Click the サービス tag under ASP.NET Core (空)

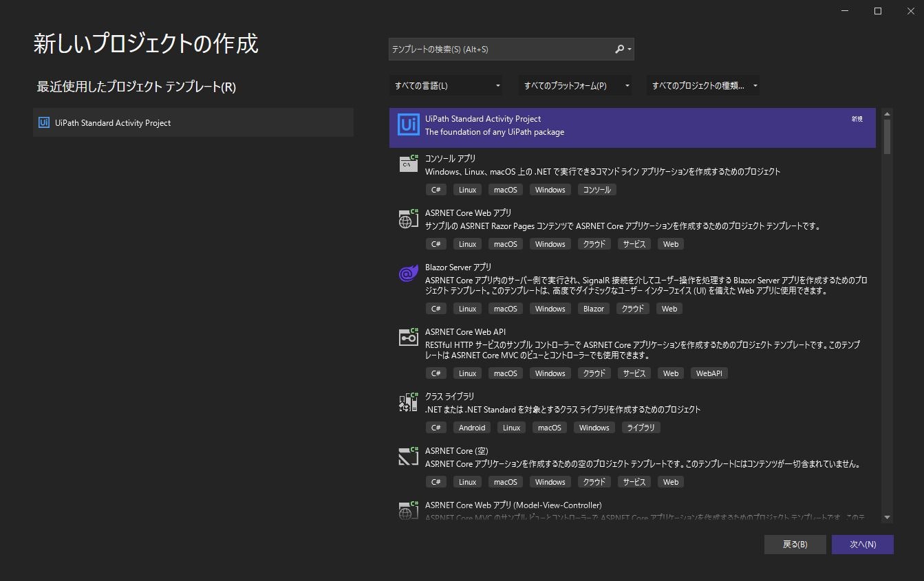[634, 482]
